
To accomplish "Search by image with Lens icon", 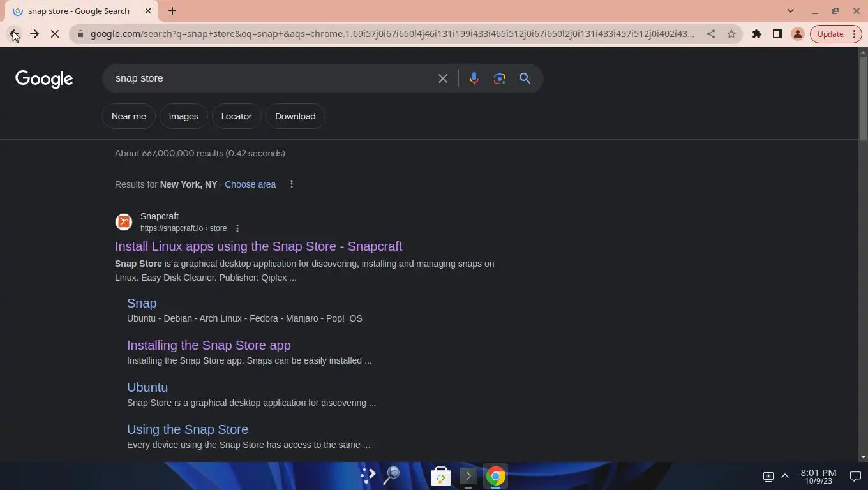I will (x=499, y=78).
